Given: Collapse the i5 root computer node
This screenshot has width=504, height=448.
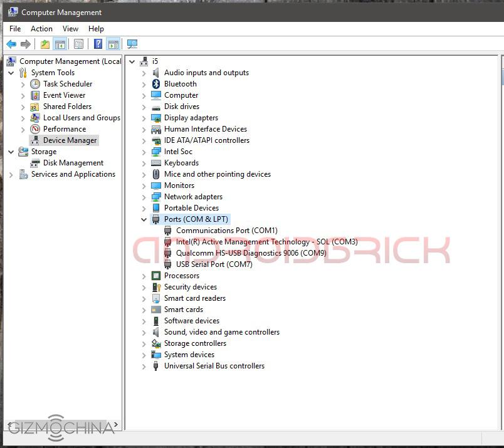Looking at the screenshot, I should click(x=132, y=61).
